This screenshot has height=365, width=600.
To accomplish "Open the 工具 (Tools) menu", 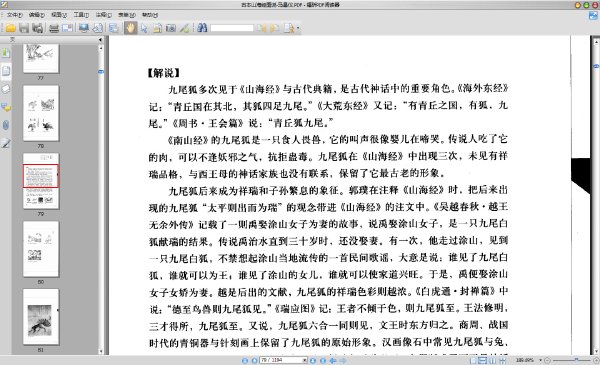I will coord(81,15).
